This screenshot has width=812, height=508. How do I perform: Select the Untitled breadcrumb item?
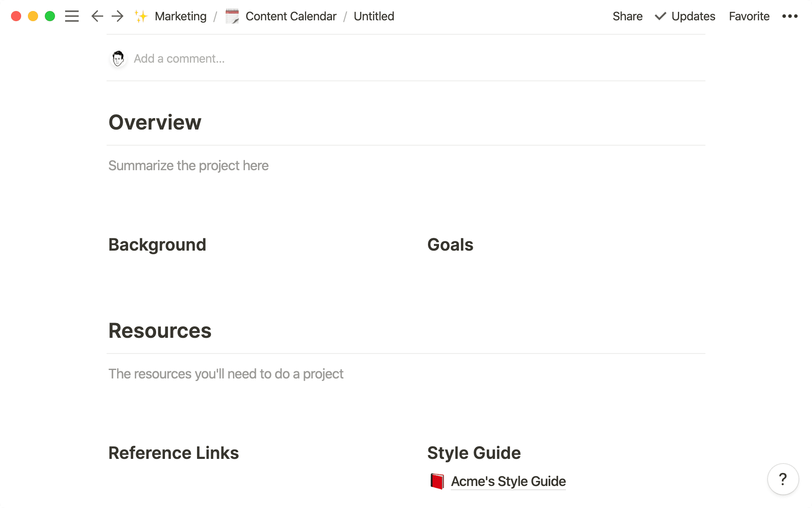[x=373, y=16]
